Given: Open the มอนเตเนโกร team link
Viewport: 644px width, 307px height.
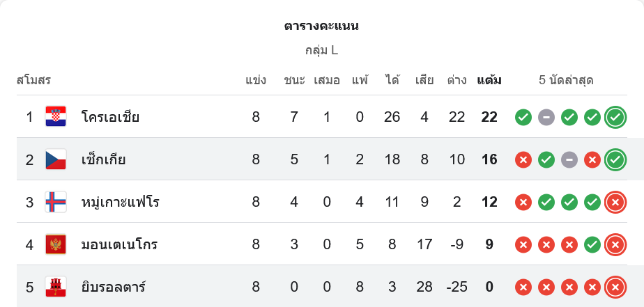Looking at the screenshot, I should point(119,244).
